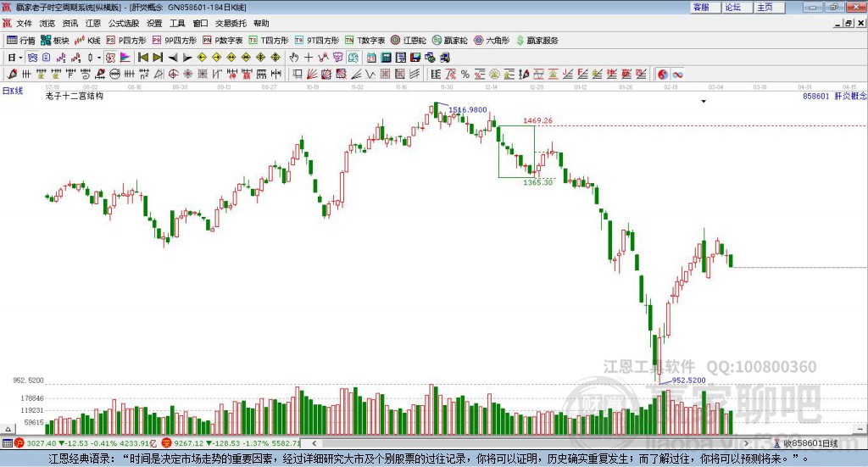The height and width of the screenshot is (467, 868).
Task: Click the 1365.30 green level label
Action: click(x=538, y=182)
